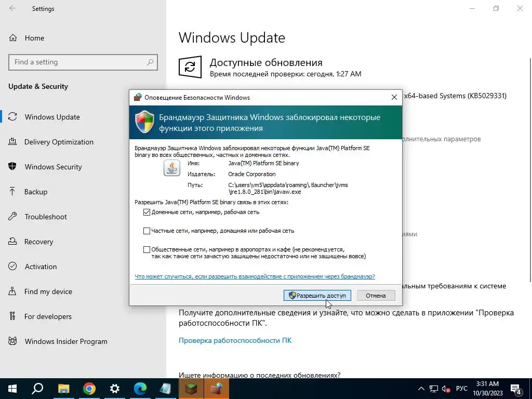Screen dimensions: 532x399
Task: Click the firewall icon in dialog title bar
Action: coord(137,97)
